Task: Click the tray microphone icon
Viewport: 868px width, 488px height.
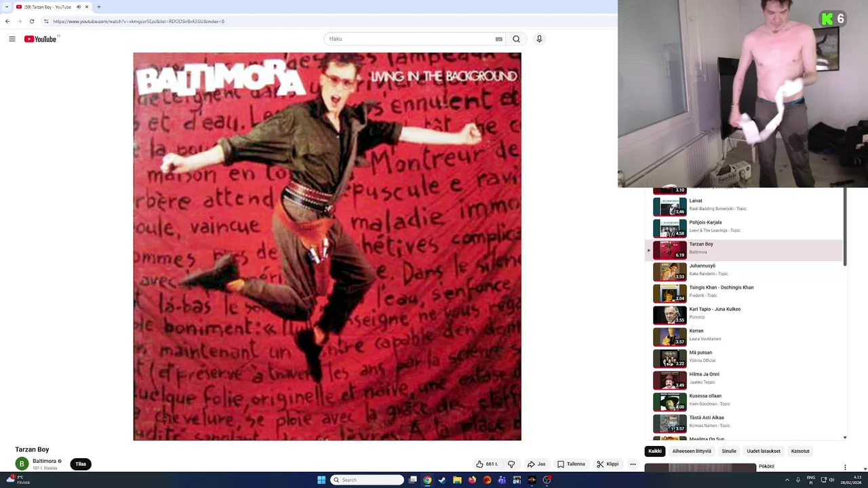Action: pos(798,480)
